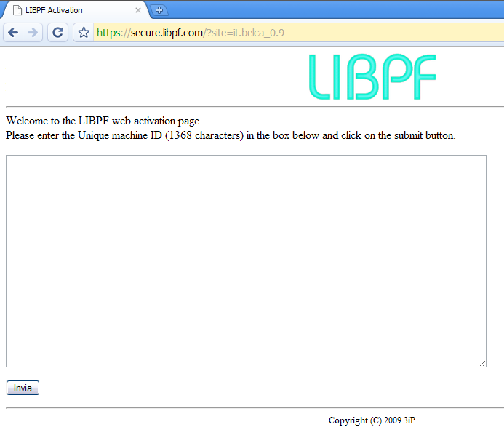Close the LIBPF Activation tab
The height and width of the screenshot is (443, 504).
[x=138, y=10]
